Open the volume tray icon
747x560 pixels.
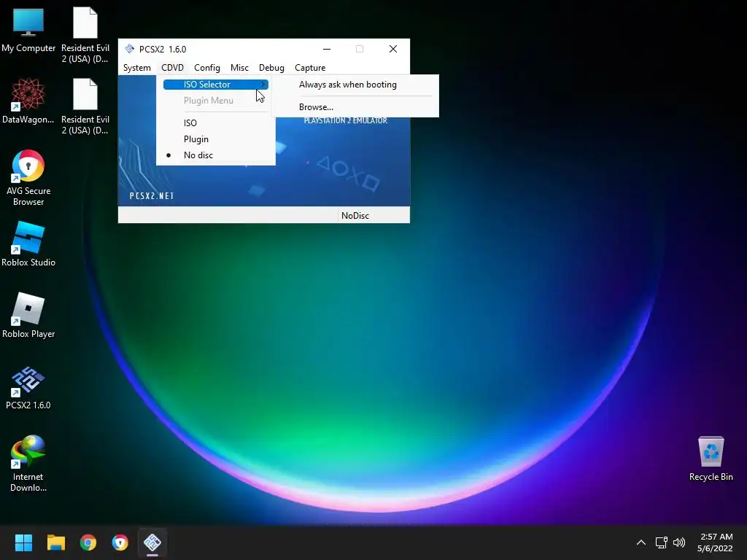coord(679,542)
